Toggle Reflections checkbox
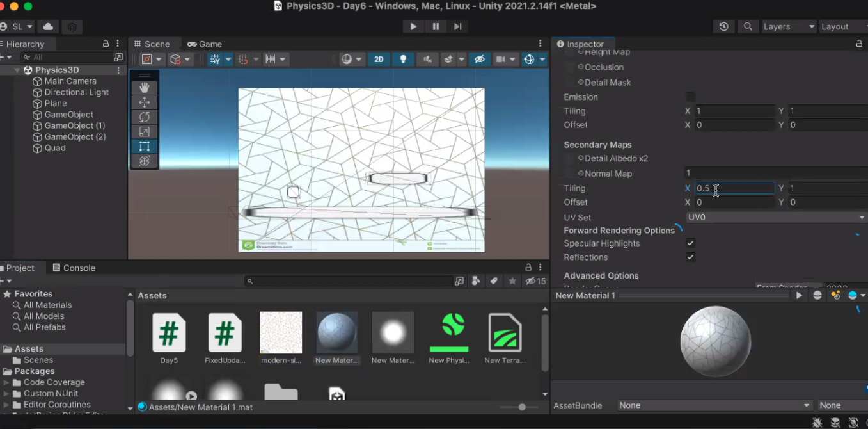The width and height of the screenshot is (868, 429). click(x=690, y=257)
